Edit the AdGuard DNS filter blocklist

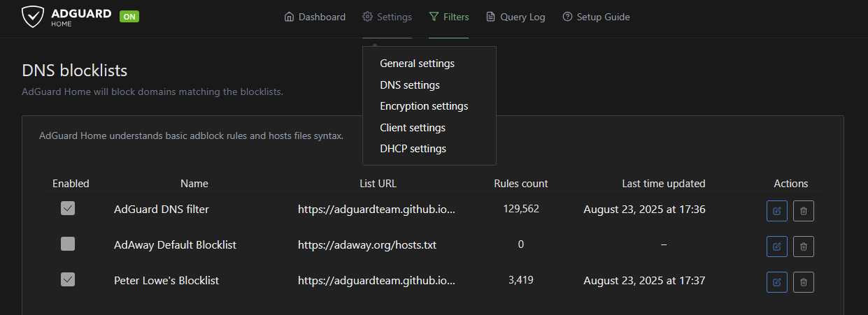tap(776, 210)
